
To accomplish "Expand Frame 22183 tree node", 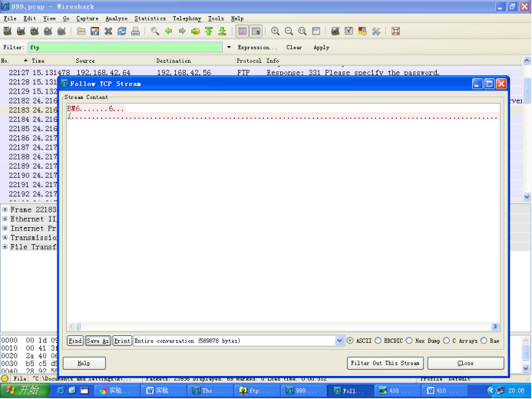I will [5, 209].
